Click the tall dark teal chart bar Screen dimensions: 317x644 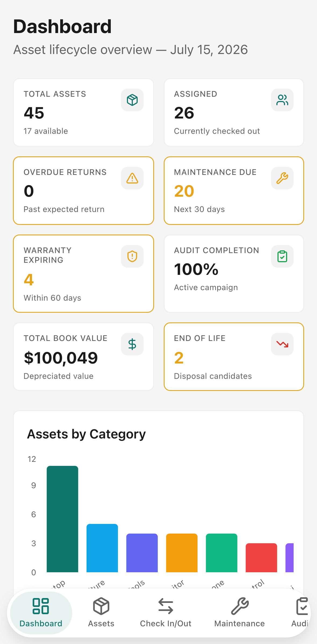coord(62,519)
